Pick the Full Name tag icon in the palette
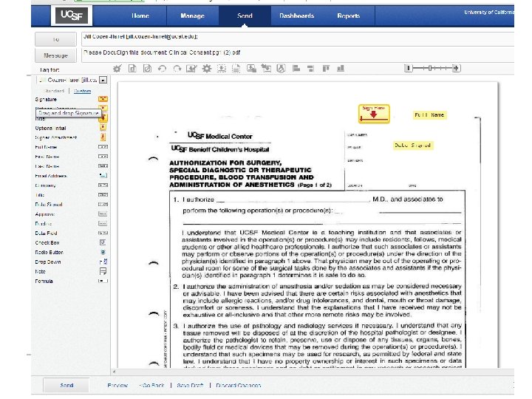The width and height of the screenshot is (532, 399). click(x=103, y=147)
